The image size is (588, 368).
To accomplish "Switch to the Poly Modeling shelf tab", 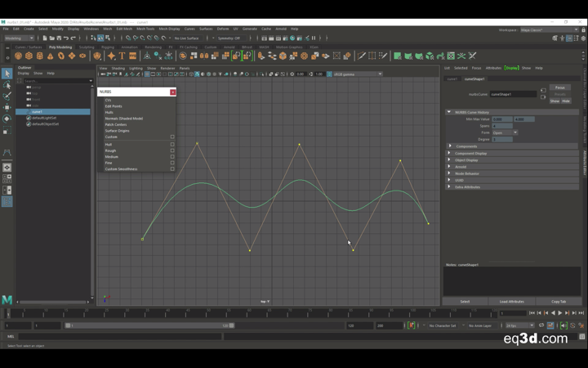I will tap(60, 47).
